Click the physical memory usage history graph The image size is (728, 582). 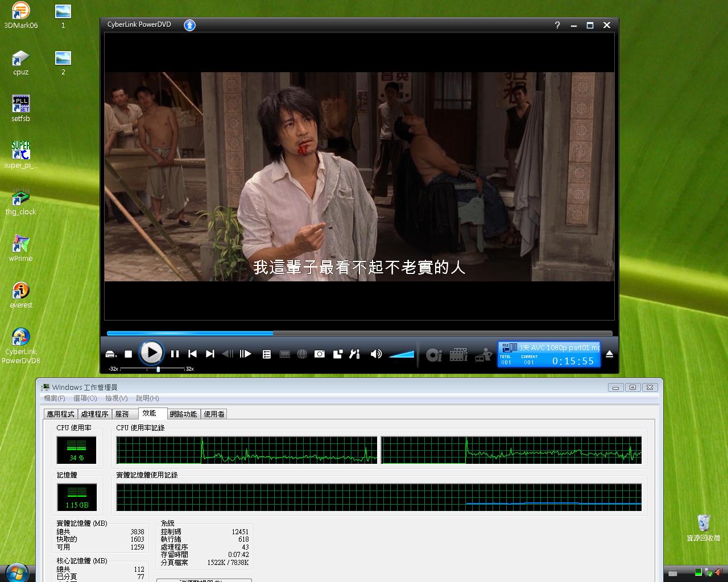[379, 497]
